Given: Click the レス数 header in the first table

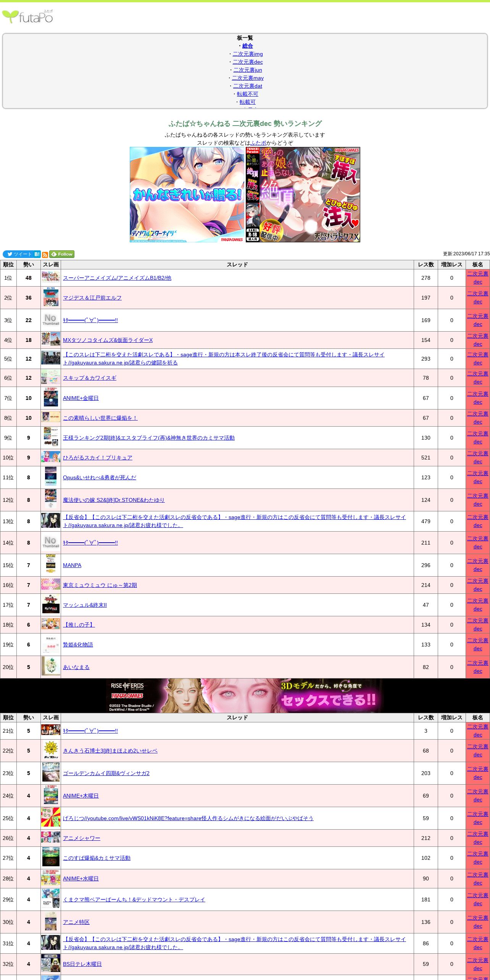Looking at the screenshot, I should 426,264.
